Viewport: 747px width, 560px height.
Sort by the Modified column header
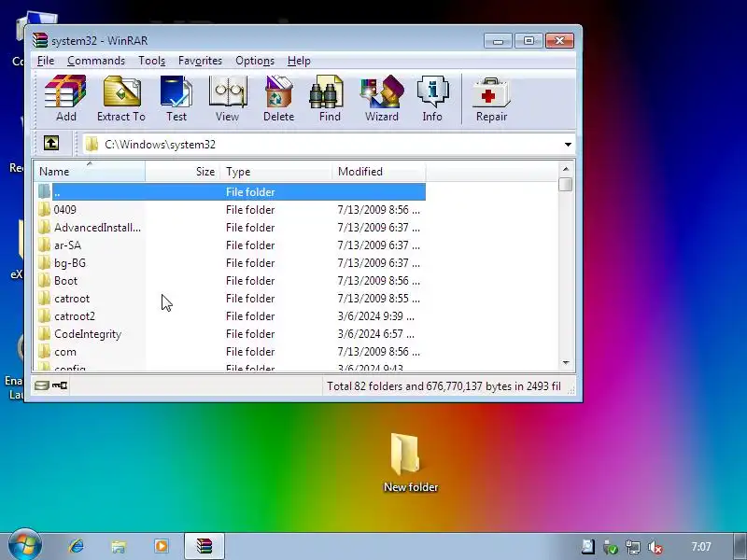379,172
